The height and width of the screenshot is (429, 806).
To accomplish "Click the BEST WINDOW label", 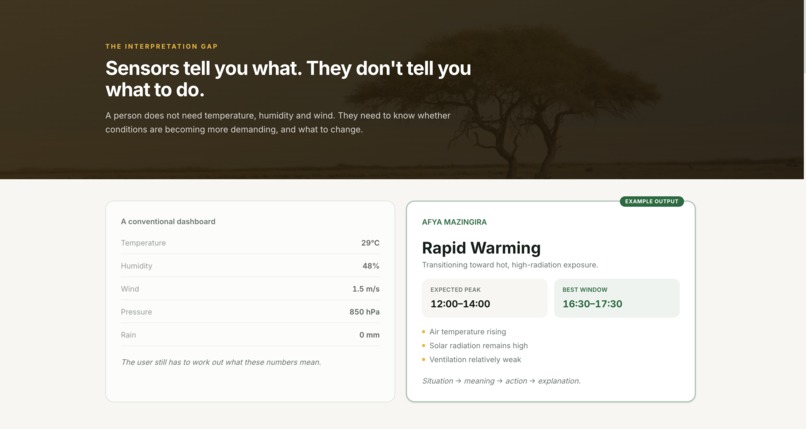I will (585, 290).
